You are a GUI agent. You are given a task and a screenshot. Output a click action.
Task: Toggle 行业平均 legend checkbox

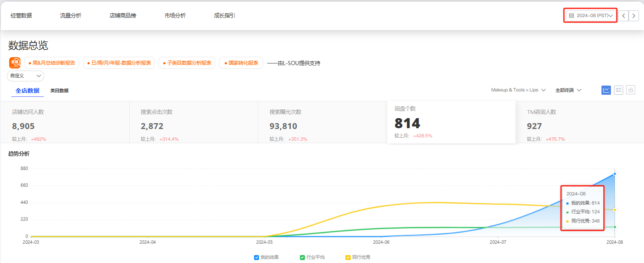click(x=302, y=258)
